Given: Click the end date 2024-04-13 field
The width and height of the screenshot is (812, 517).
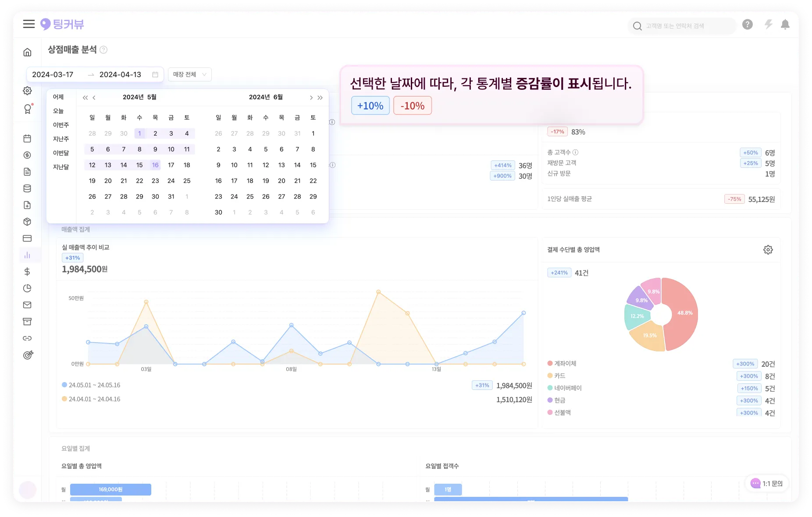Looking at the screenshot, I should 120,74.
